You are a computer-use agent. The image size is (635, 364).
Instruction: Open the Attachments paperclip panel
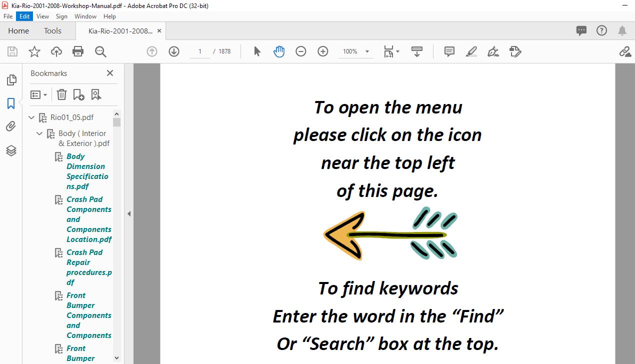(11, 126)
